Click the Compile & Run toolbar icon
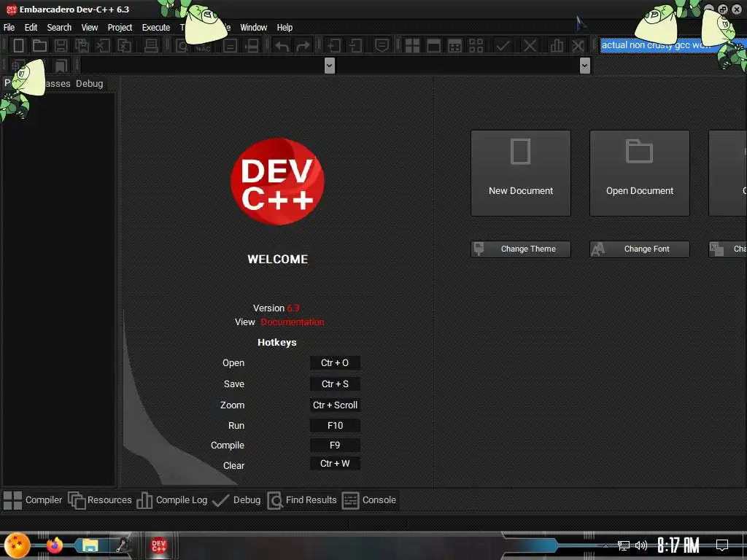The height and width of the screenshot is (560, 747). 455,46
